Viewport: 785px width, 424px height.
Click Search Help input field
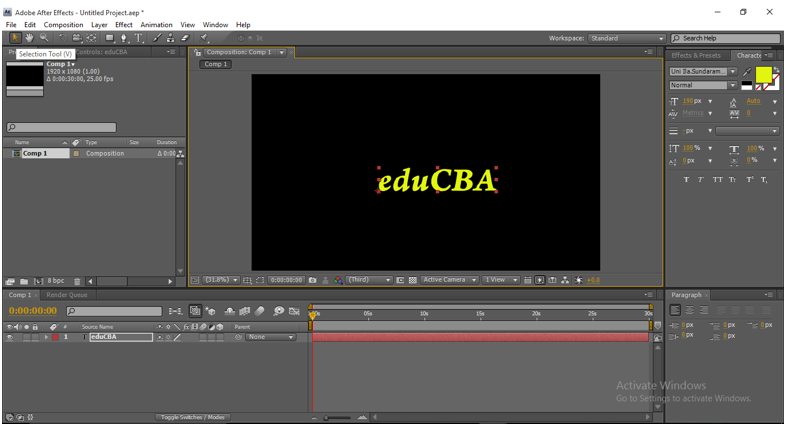[726, 39]
